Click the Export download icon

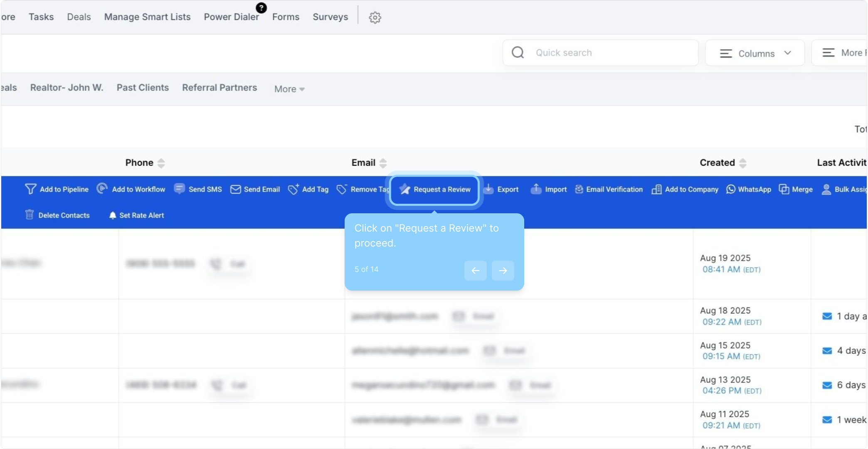point(489,189)
